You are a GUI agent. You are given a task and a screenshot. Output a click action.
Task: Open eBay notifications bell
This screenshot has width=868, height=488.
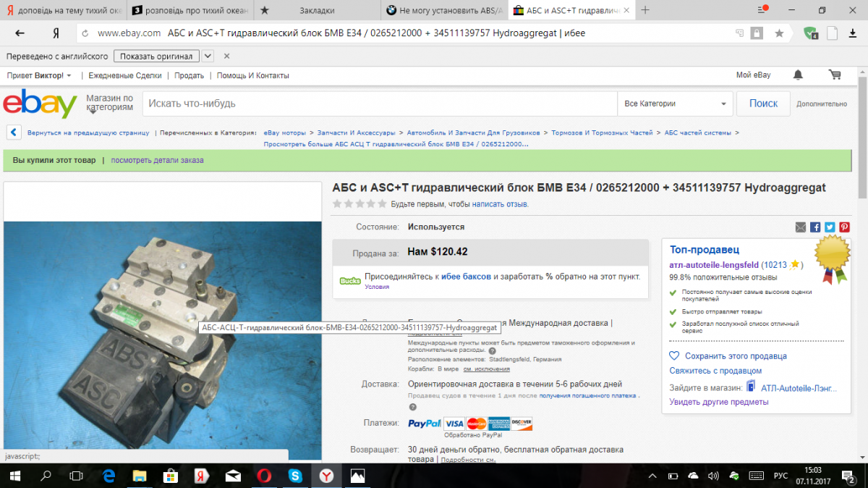tap(798, 75)
